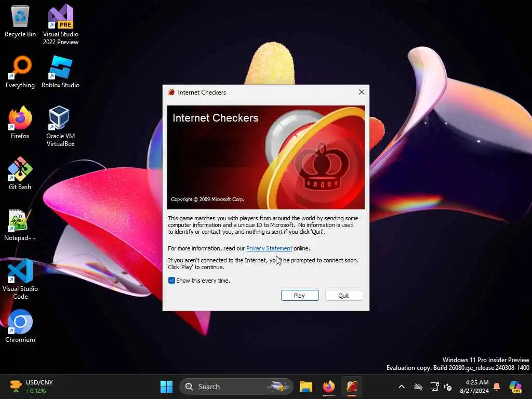532x399 pixels.
Task: Select the Notepad++ desktop icon
Action: pyautogui.click(x=20, y=225)
